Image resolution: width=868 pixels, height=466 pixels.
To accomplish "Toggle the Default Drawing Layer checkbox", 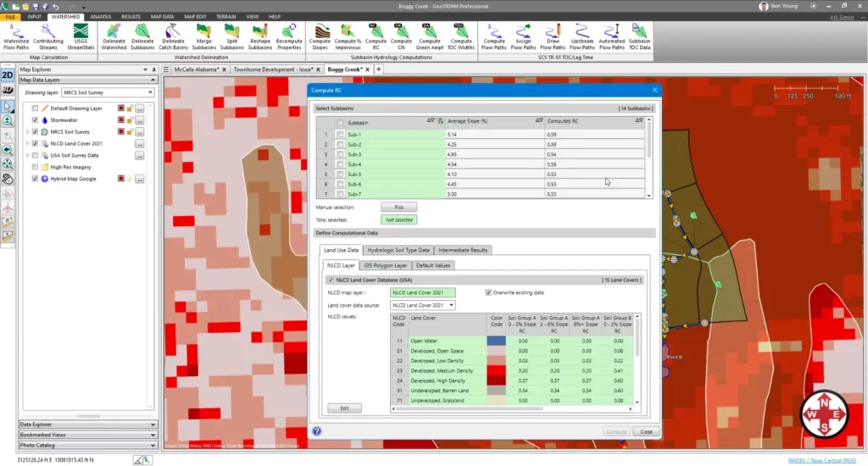I will (x=35, y=108).
